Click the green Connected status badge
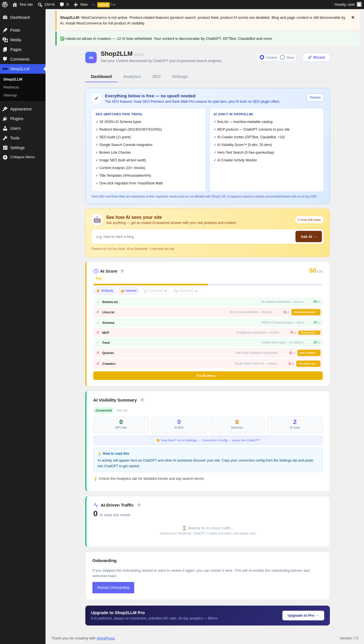364x644 pixels. [x=104, y=410]
